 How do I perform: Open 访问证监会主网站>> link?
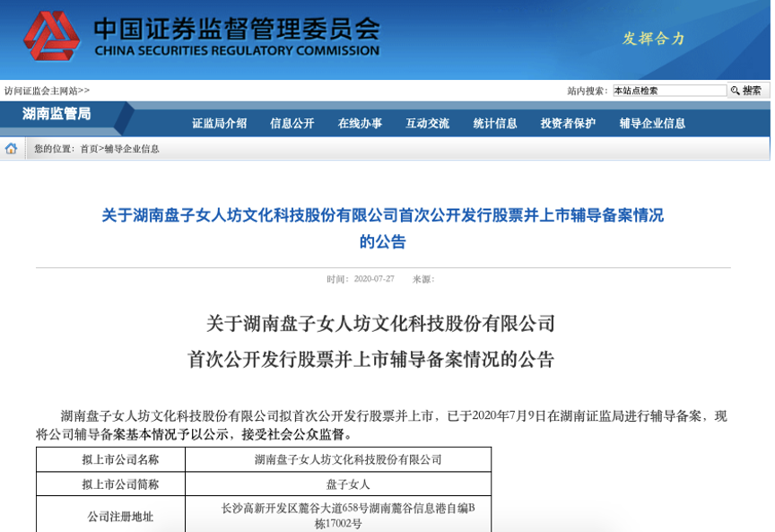tap(47, 91)
